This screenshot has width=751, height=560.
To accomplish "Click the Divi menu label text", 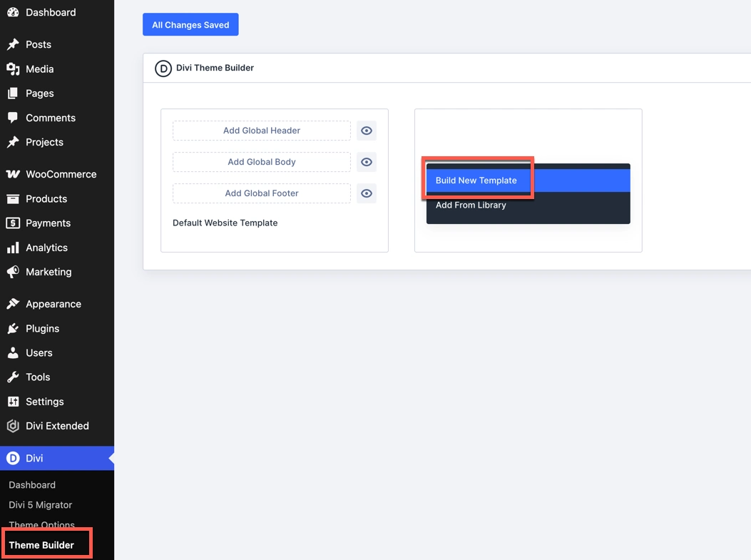I will coord(34,459).
